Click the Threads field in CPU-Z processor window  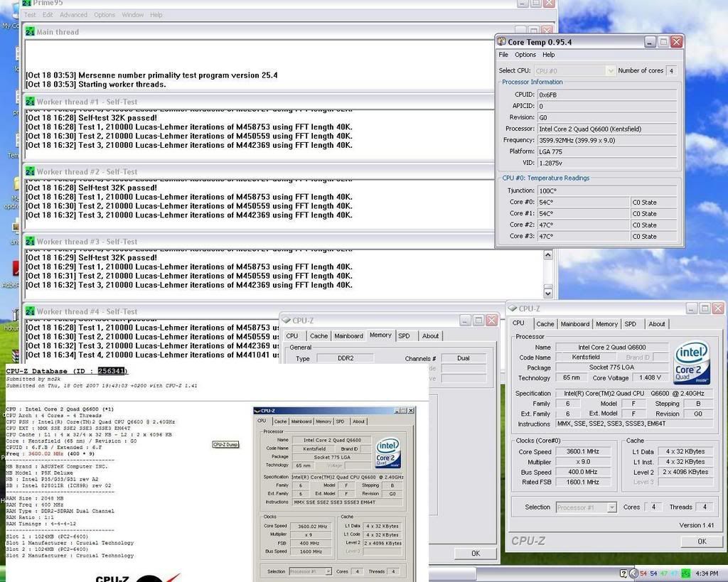point(705,507)
